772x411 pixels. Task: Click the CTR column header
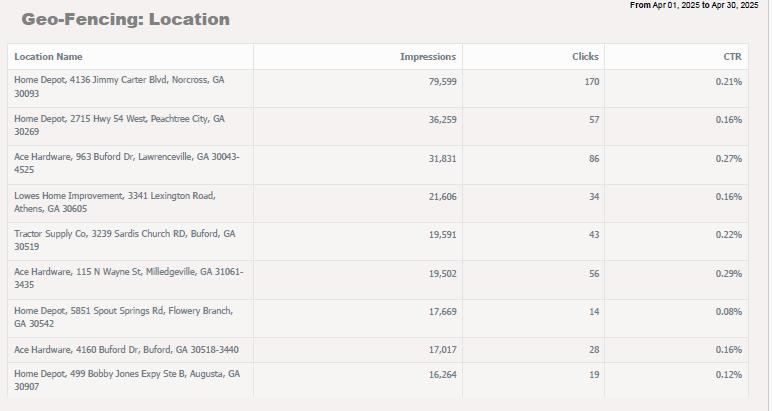point(732,57)
